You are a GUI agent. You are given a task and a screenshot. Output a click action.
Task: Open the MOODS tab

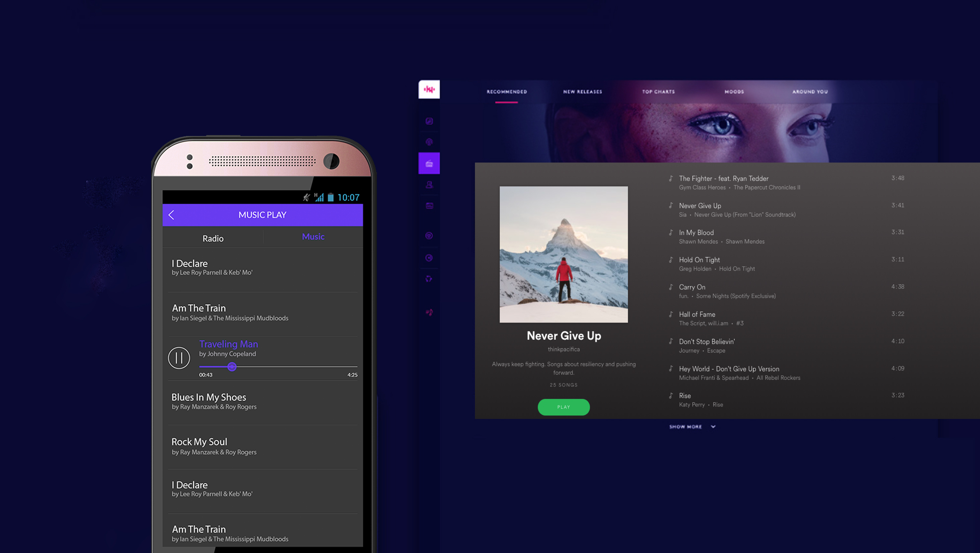[x=734, y=92]
